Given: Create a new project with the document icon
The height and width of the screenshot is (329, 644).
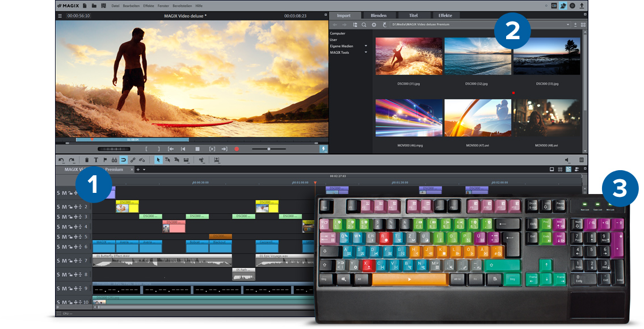Looking at the screenshot, I should pos(85,6).
